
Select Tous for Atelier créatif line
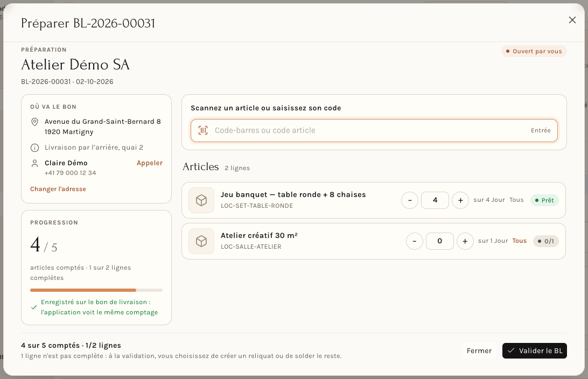(520, 241)
